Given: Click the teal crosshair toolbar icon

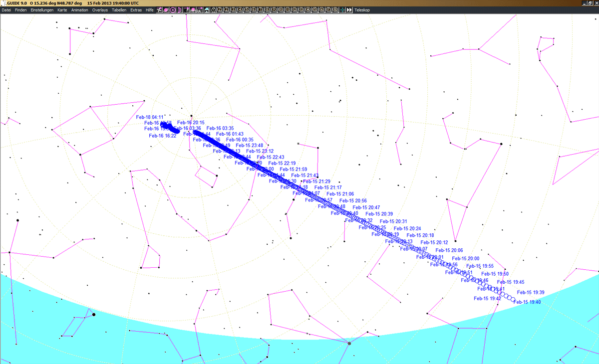Looking at the screenshot, I should point(342,10).
